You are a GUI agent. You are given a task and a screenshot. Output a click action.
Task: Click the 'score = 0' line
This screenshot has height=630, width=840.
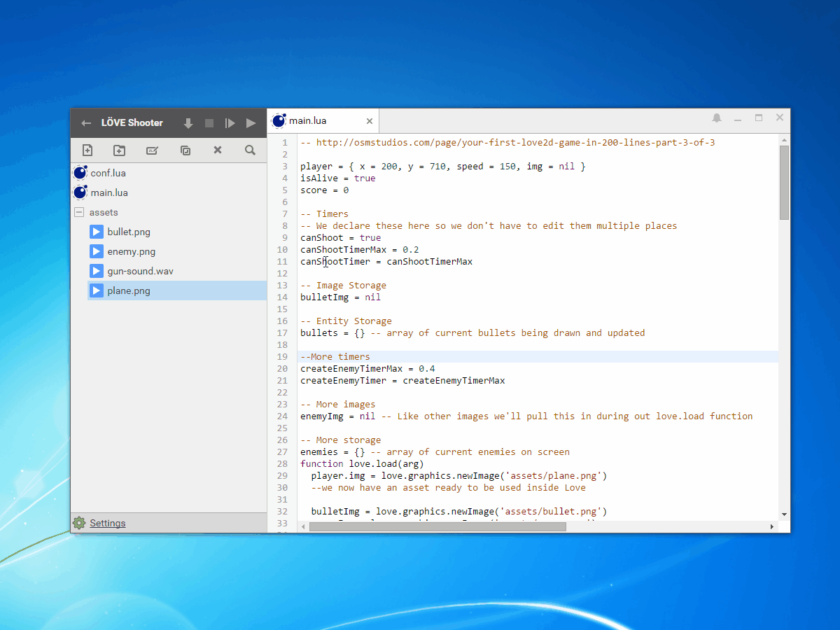[x=325, y=190]
